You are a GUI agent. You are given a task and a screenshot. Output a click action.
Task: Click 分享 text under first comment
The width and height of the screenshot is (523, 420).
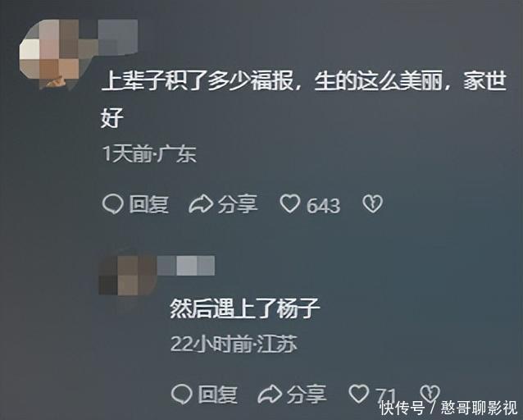point(238,204)
